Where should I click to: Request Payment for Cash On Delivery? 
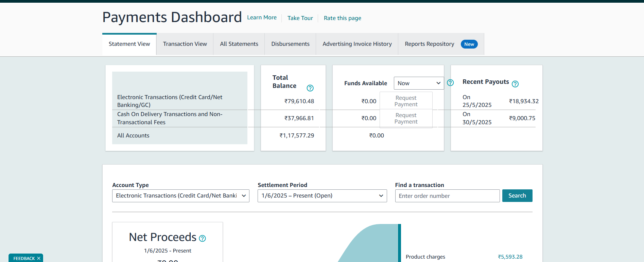pos(406,118)
